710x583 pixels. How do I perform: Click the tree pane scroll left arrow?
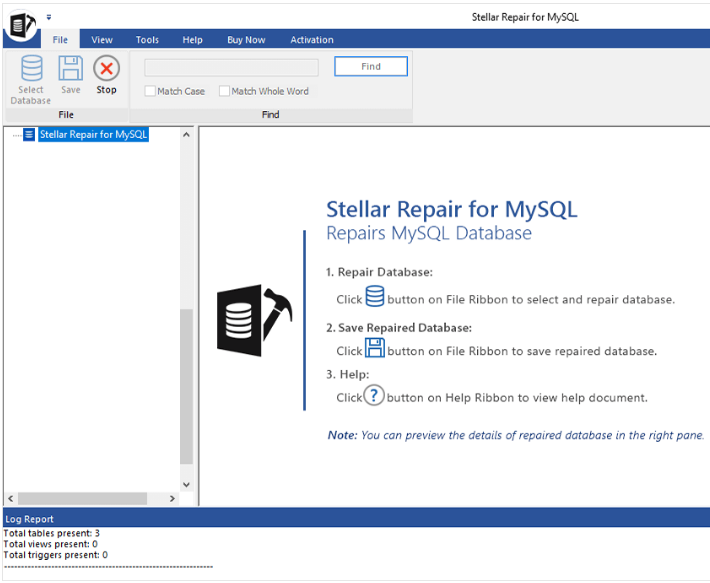(10, 499)
